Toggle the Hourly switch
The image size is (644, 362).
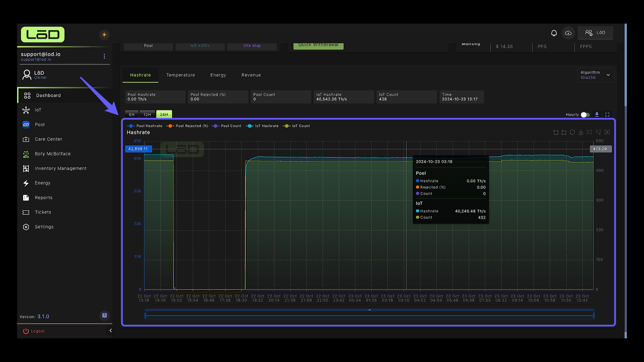coord(585,115)
